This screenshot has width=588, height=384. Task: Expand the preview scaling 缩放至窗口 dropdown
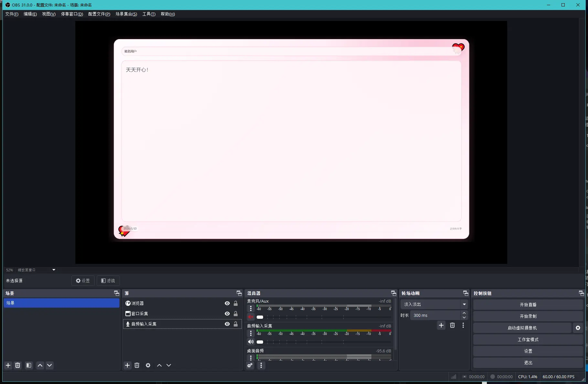click(x=54, y=270)
